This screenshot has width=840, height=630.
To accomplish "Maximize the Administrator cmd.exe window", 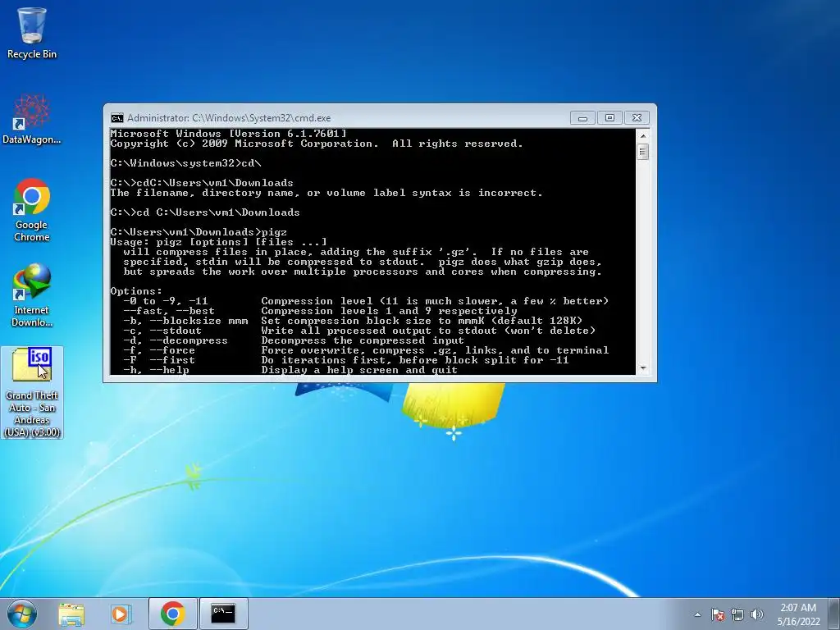I will click(x=609, y=118).
